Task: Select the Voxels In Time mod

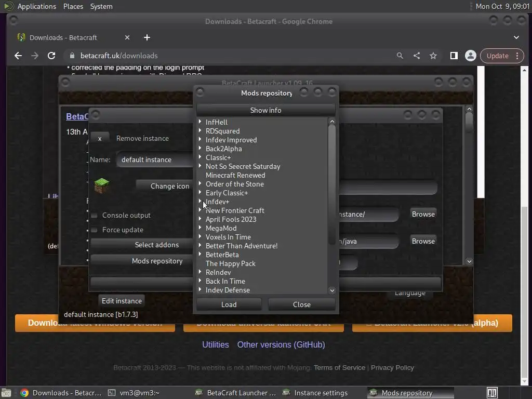Action: coord(229,237)
